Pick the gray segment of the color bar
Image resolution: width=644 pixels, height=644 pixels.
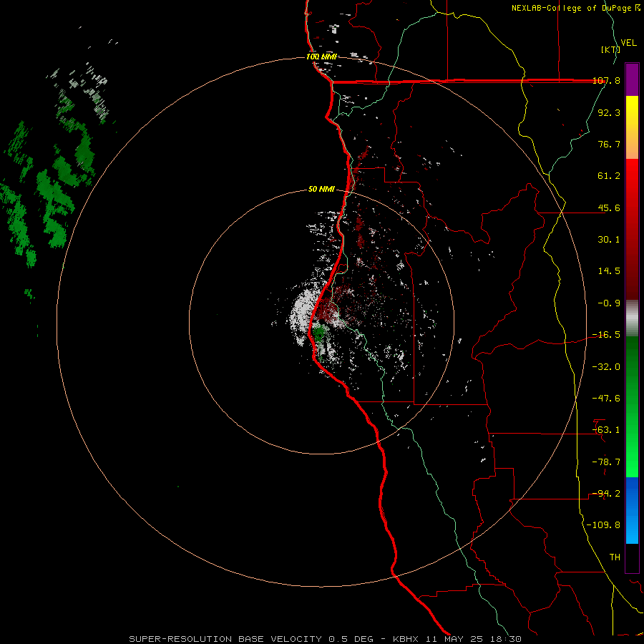pos(632,318)
